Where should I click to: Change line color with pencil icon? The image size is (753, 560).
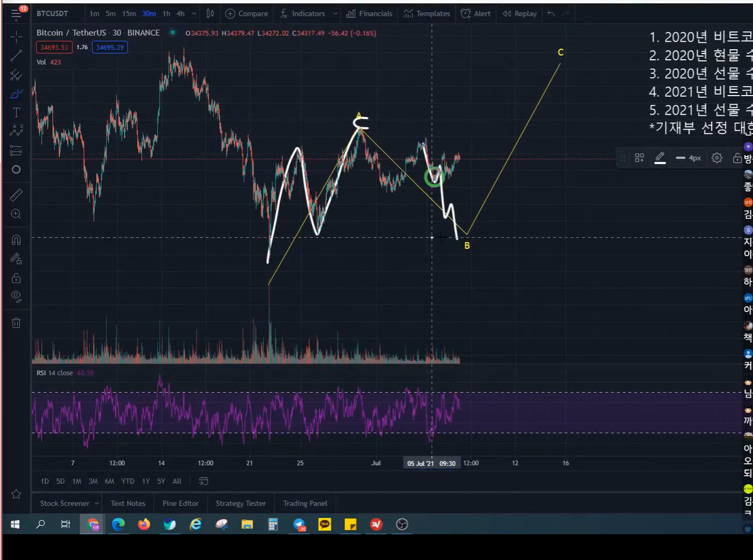point(660,157)
